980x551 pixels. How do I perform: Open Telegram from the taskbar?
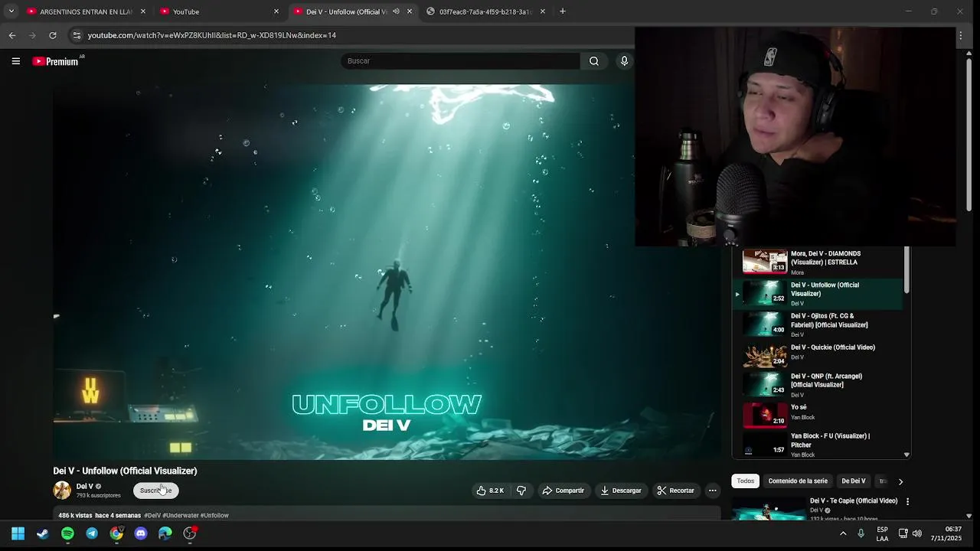pos(92,533)
